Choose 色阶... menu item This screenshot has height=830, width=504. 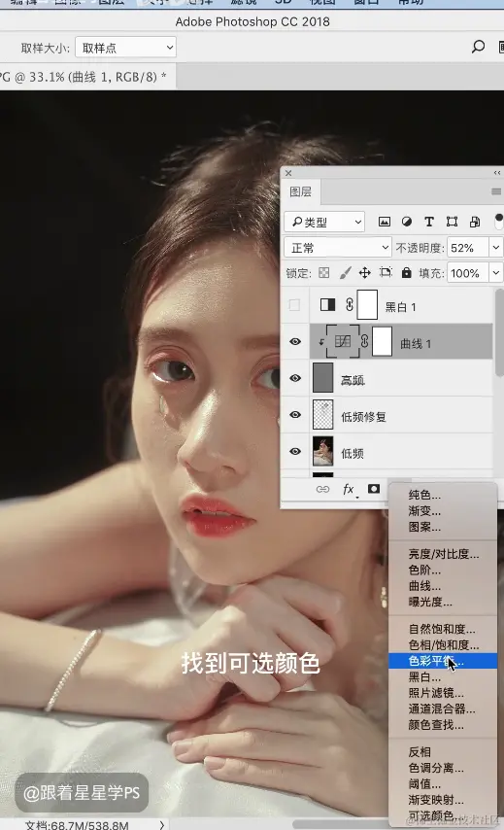(x=443, y=570)
